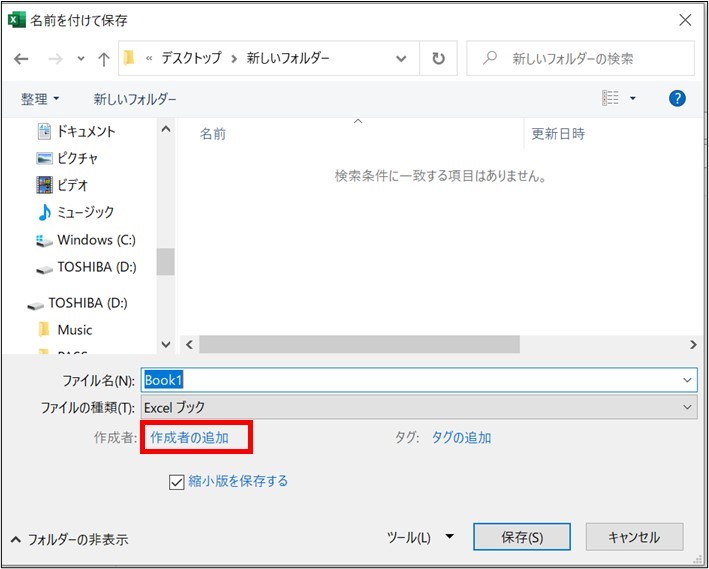Viewport: 709px width, 569px height.
Task: Sort by the 名前 column header
Action: (213, 134)
